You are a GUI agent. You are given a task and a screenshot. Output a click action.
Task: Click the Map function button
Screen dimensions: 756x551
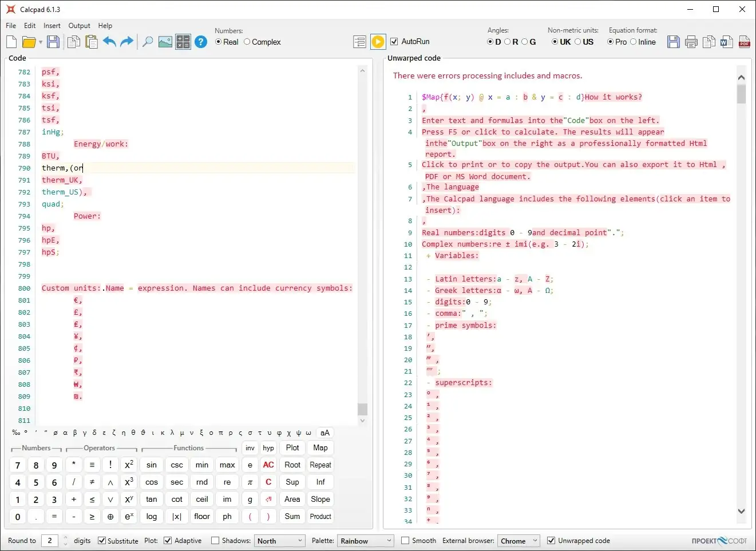click(x=320, y=448)
